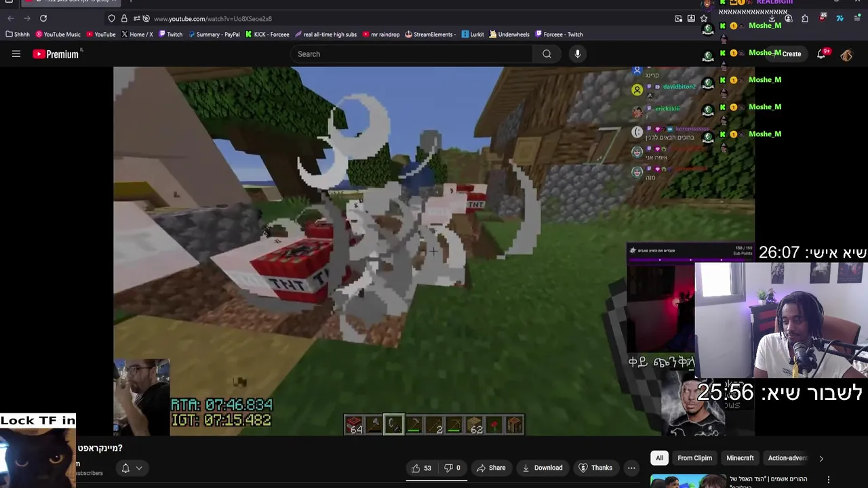The image size is (868, 488).
Task: Reload the page with browser refresh icon
Action: 43,18
